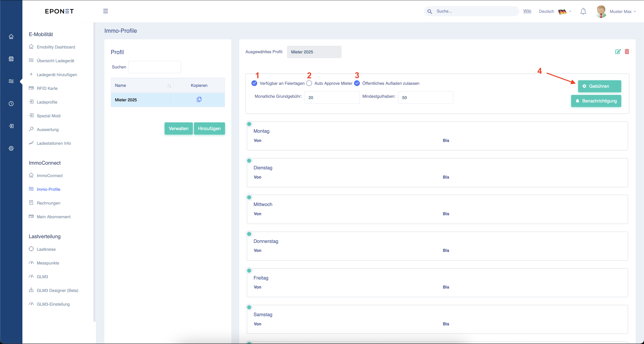The height and width of the screenshot is (344, 644).
Task: Toggle Öffentliches Aufladen zulassen checkbox
Action: (357, 83)
